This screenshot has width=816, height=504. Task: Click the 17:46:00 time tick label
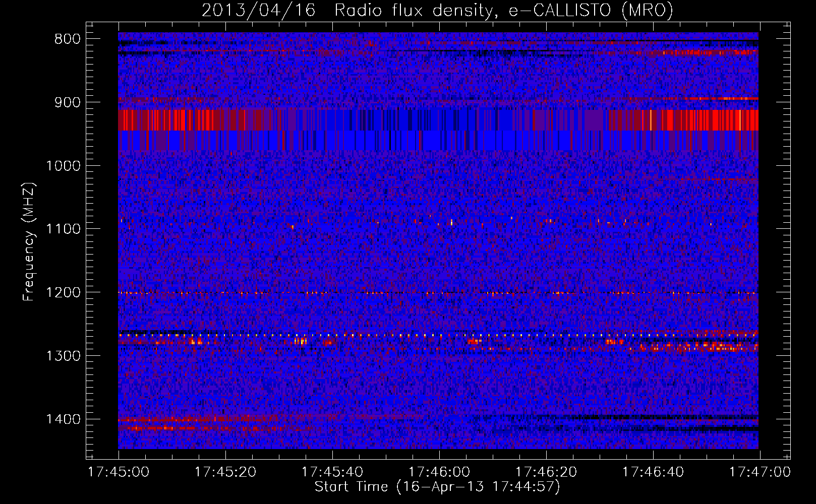[x=439, y=472]
